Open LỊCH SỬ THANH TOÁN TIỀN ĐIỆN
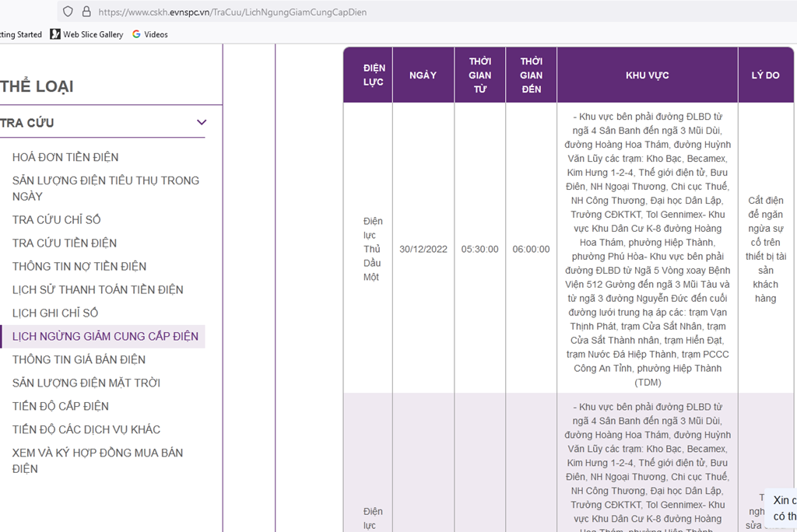 coord(97,289)
